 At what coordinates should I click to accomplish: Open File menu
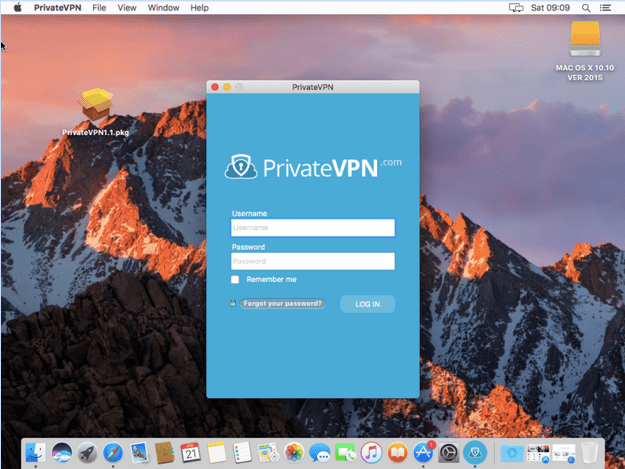(x=99, y=8)
